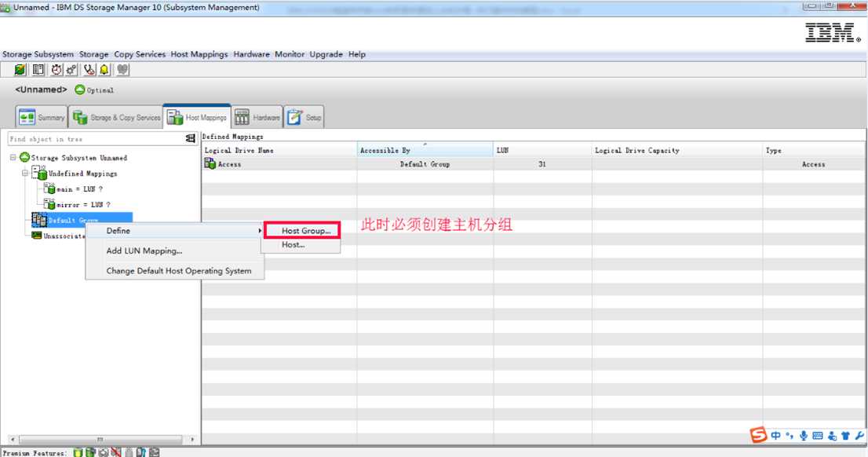Click the gears operations toolbar icon

click(71, 69)
